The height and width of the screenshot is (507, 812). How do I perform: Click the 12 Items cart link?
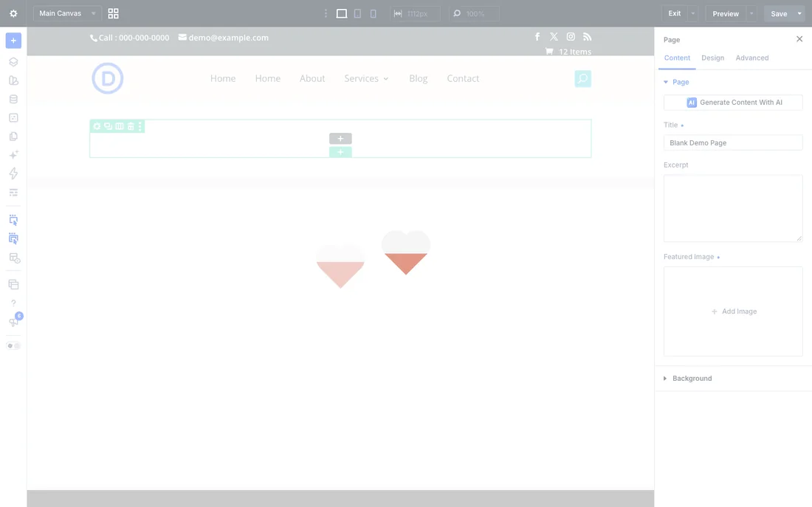(568, 51)
